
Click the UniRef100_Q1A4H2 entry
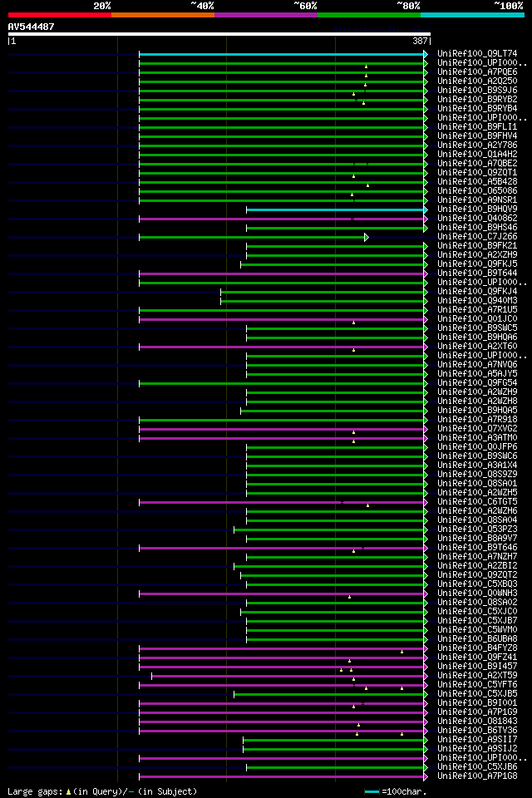point(477,155)
